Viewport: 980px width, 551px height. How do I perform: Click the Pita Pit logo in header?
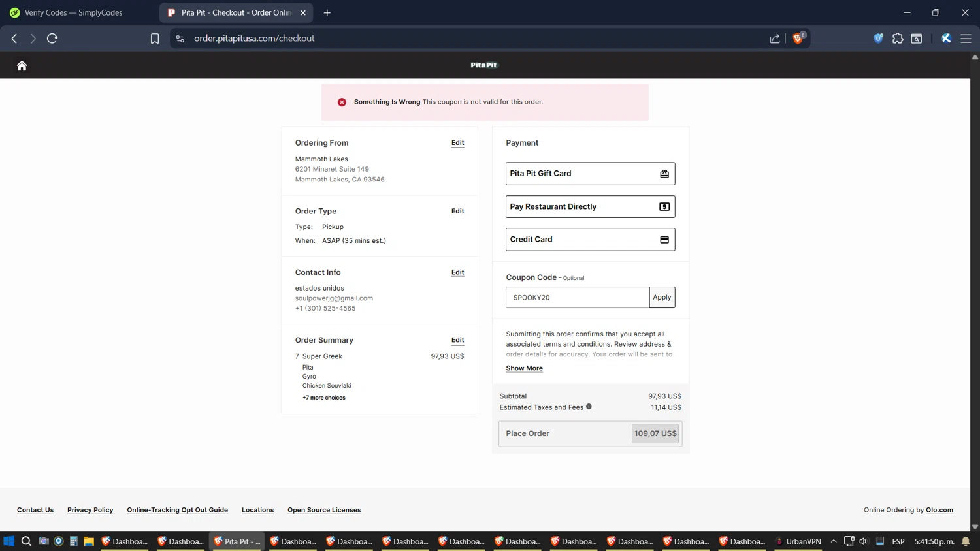click(x=484, y=65)
